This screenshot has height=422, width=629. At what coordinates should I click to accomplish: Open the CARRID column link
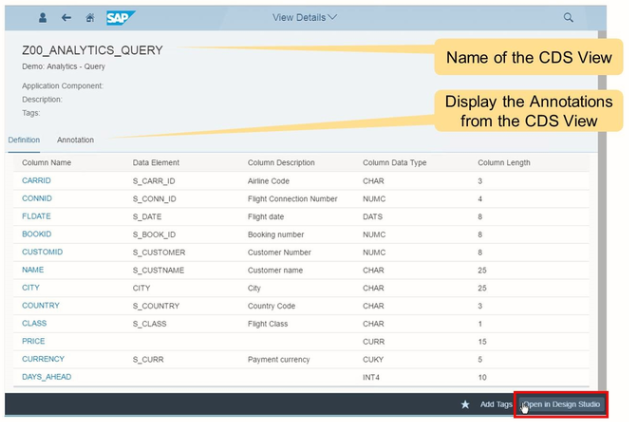click(x=36, y=181)
